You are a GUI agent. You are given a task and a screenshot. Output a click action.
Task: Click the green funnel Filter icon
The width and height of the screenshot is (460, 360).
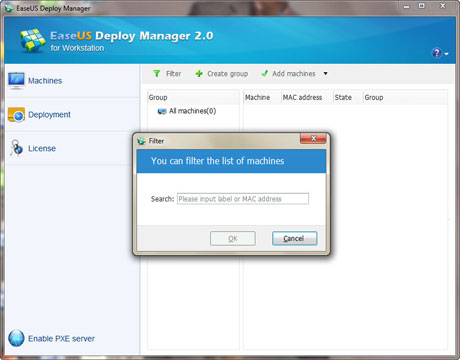(156, 73)
